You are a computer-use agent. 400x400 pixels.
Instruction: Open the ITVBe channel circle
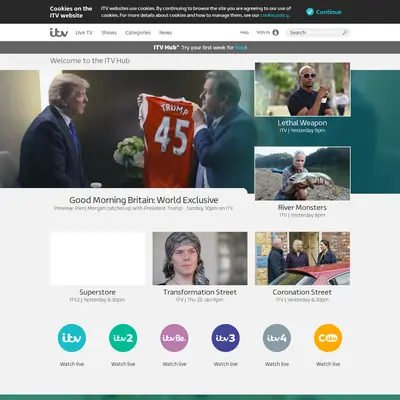pyautogui.click(x=174, y=338)
